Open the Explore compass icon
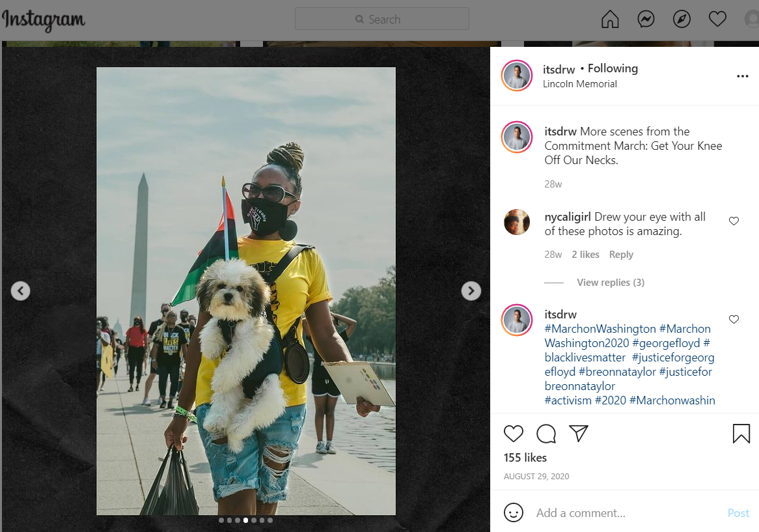Image resolution: width=759 pixels, height=532 pixels. [x=682, y=20]
